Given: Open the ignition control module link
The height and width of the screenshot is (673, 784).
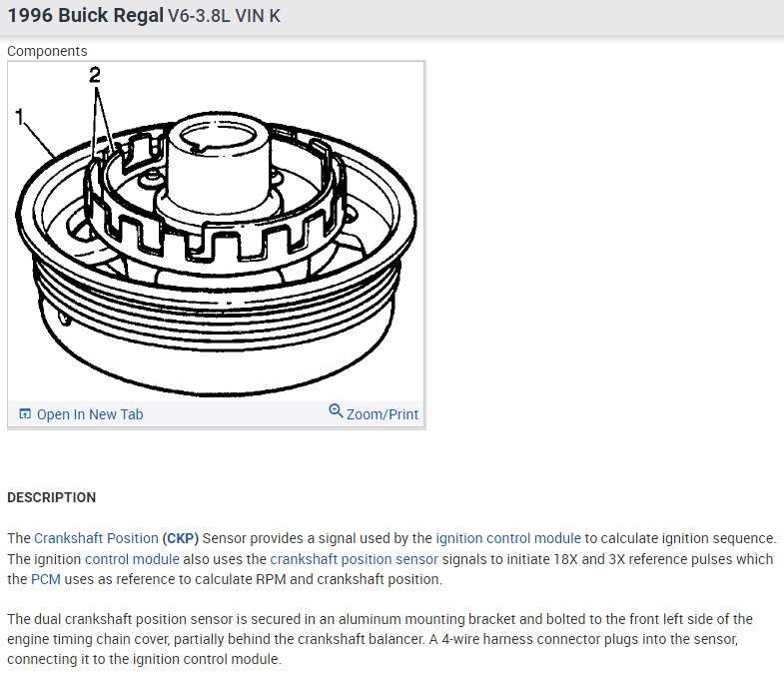Looking at the screenshot, I should tap(508, 538).
